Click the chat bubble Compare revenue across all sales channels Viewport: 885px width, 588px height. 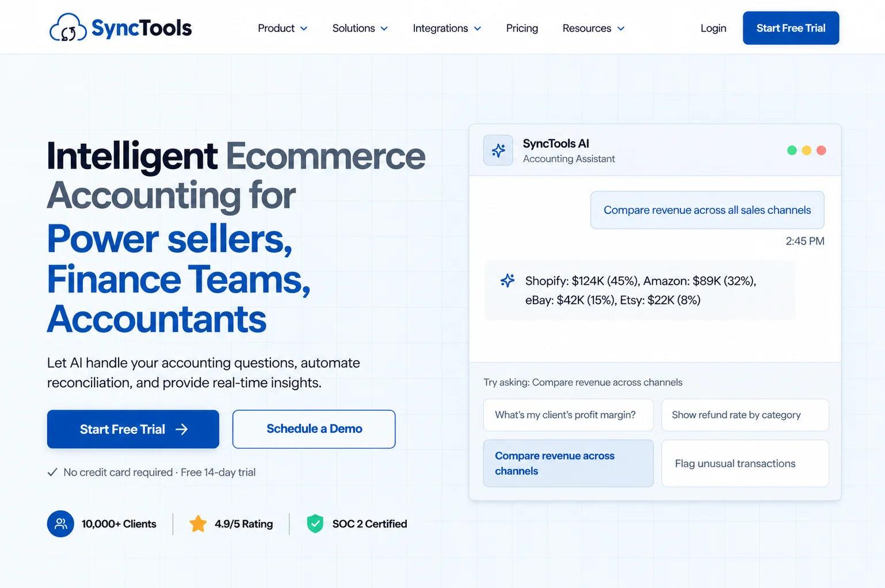coord(707,210)
